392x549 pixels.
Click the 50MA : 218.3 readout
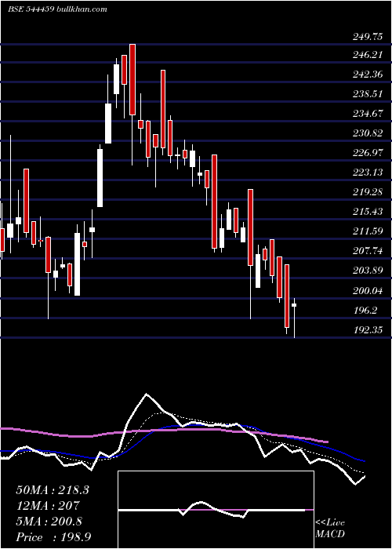click(x=53, y=490)
